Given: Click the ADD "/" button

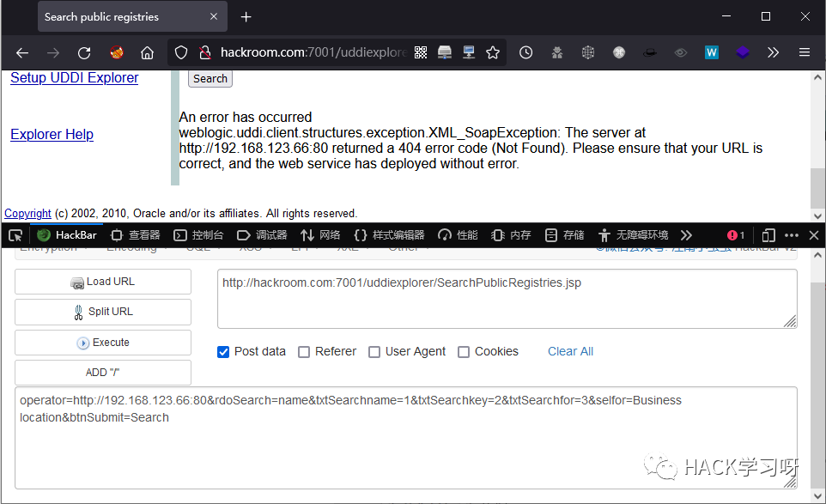Looking at the screenshot, I should [x=103, y=373].
